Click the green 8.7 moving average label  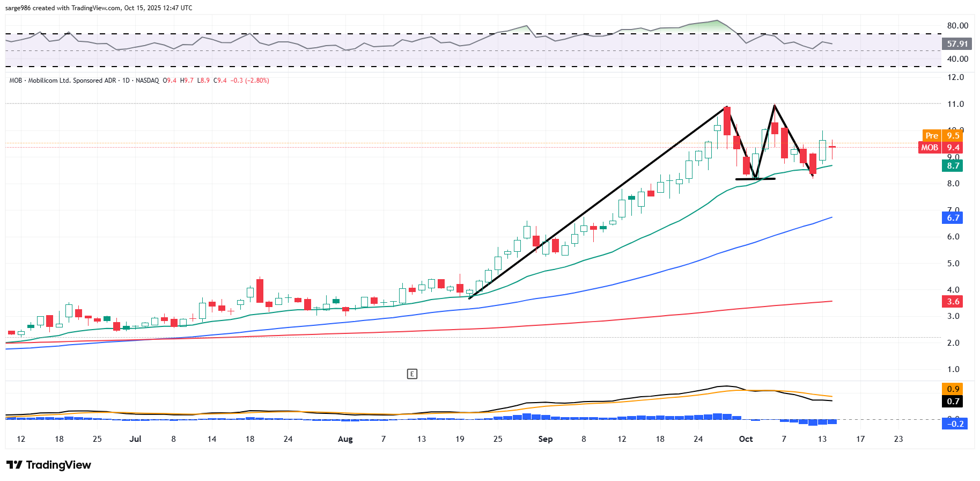(952, 166)
